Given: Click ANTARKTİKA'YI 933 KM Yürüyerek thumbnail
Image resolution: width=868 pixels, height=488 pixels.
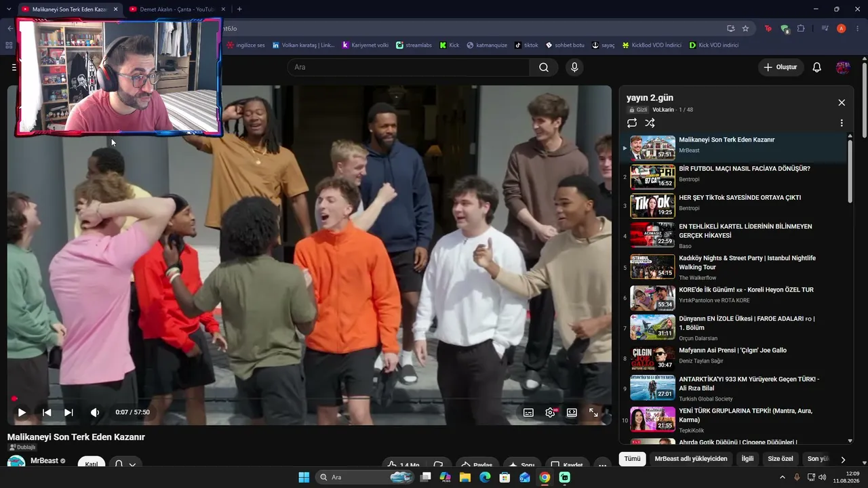Looking at the screenshot, I should (x=652, y=388).
